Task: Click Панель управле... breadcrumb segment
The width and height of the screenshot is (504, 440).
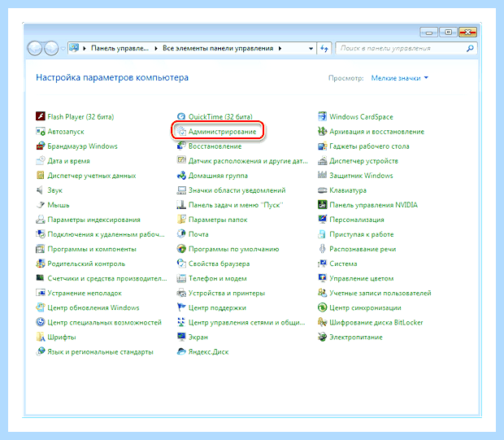Action: [x=119, y=48]
